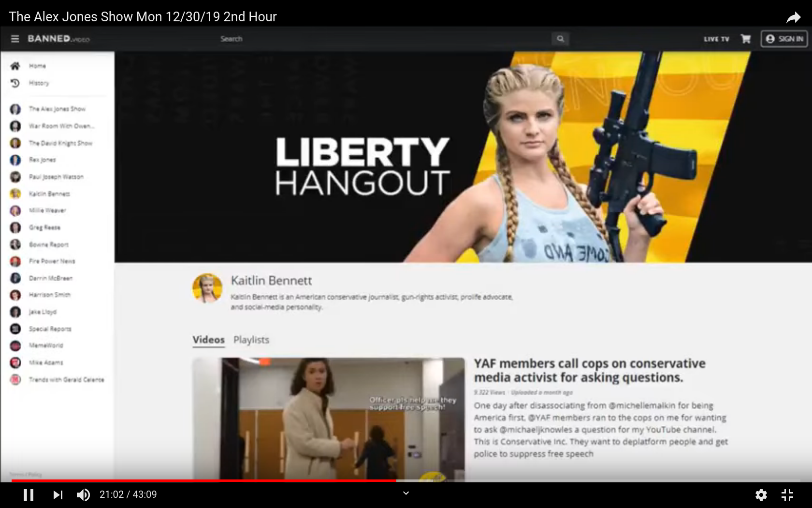Open LIVE TV
Viewport: 812px width, 508px height.
pos(716,39)
